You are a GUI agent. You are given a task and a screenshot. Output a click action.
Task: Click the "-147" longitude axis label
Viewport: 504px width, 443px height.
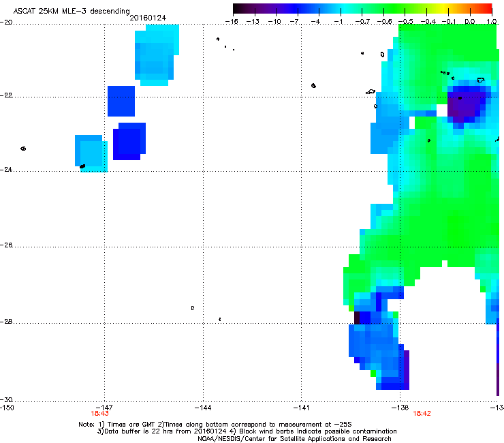(104, 408)
